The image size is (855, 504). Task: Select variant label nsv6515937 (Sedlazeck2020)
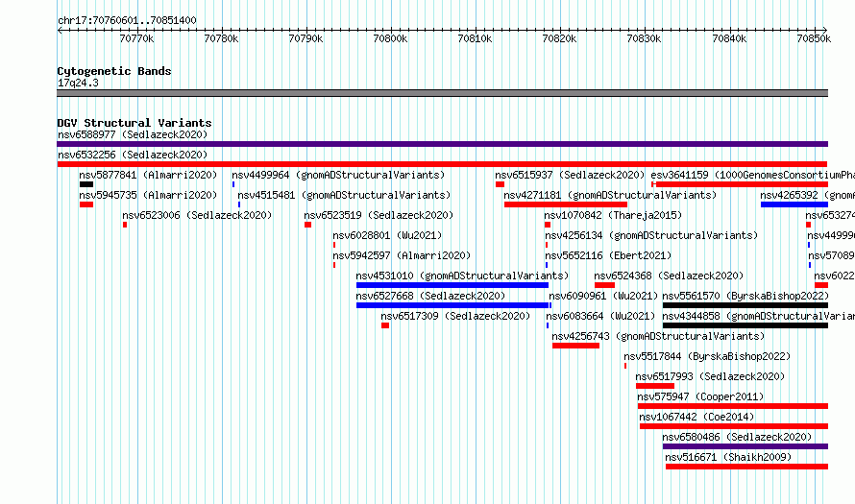(570, 175)
